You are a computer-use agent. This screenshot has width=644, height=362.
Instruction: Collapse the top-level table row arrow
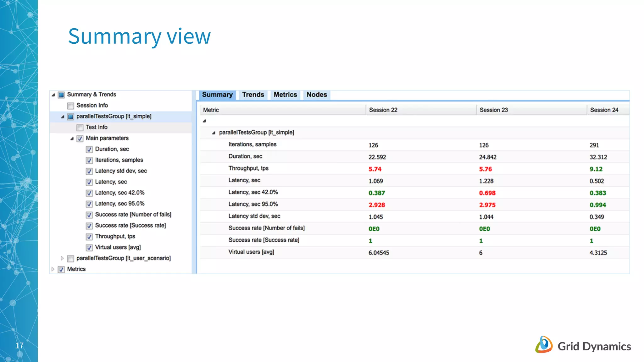[204, 121]
